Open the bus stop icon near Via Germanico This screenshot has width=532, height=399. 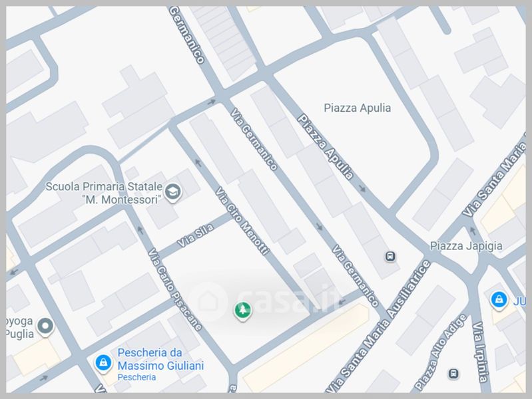click(x=390, y=256)
